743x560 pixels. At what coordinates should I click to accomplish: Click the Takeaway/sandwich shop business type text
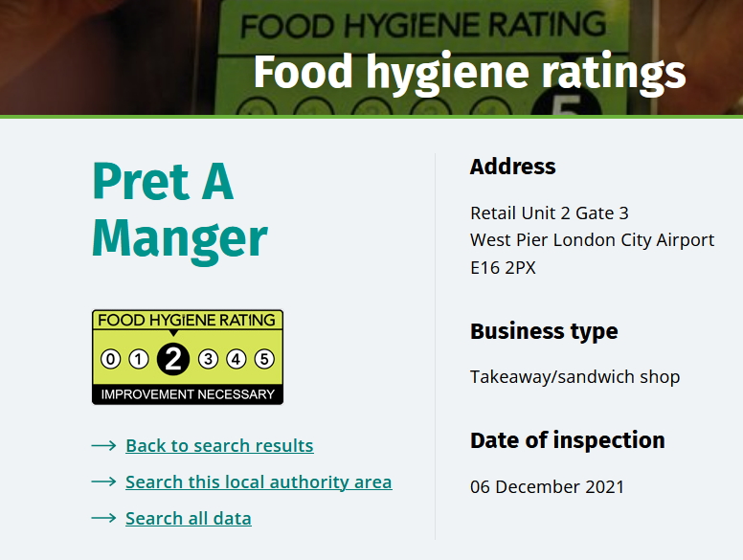tap(574, 377)
